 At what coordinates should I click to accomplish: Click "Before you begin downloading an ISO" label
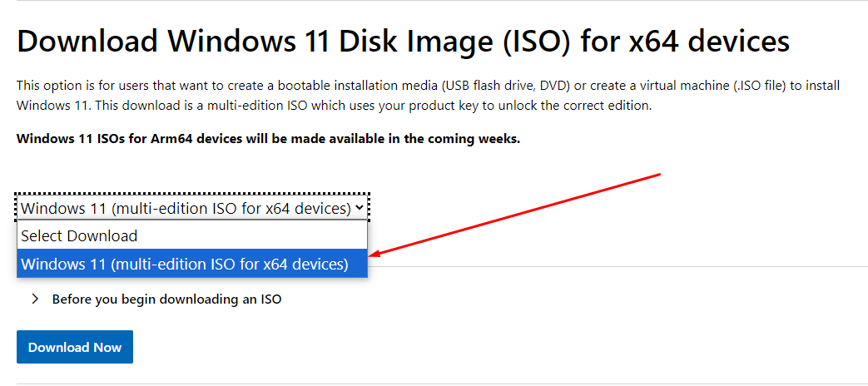[166, 299]
